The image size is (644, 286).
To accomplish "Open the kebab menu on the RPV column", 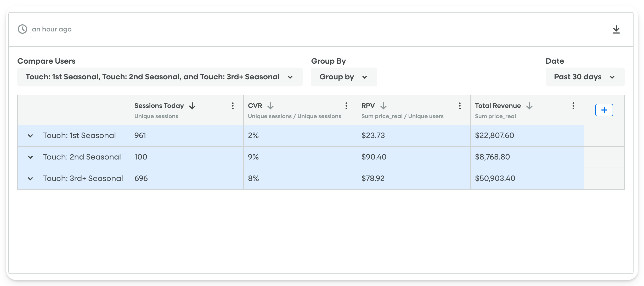I will point(460,106).
